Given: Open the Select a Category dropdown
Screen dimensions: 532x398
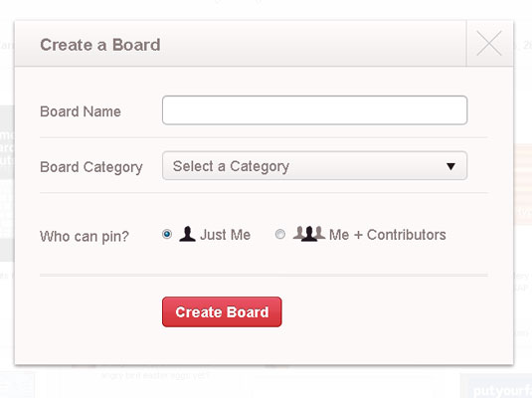Looking at the screenshot, I should point(314,166).
